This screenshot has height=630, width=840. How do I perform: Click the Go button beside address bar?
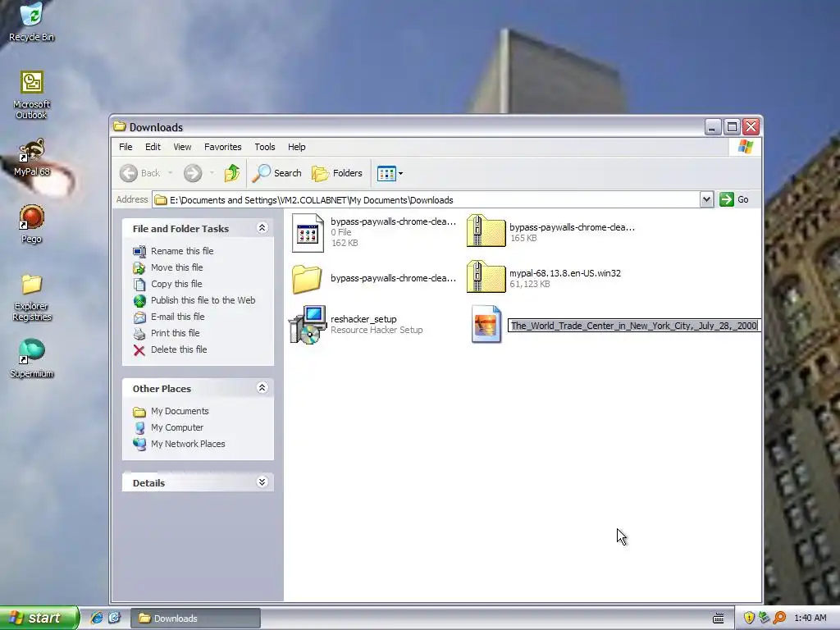(734, 200)
